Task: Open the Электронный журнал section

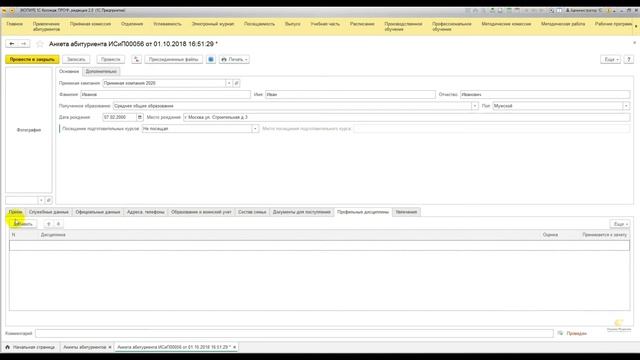Action: tap(213, 24)
